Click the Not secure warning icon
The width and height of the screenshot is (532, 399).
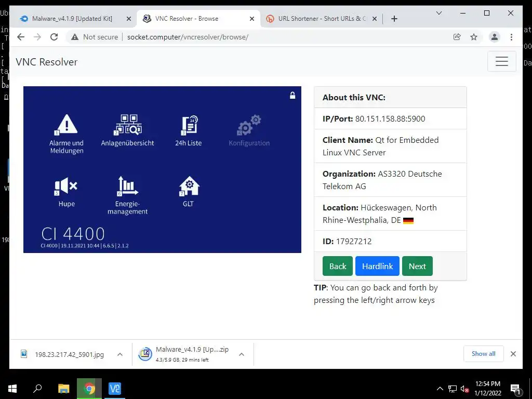[x=75, y=37]
